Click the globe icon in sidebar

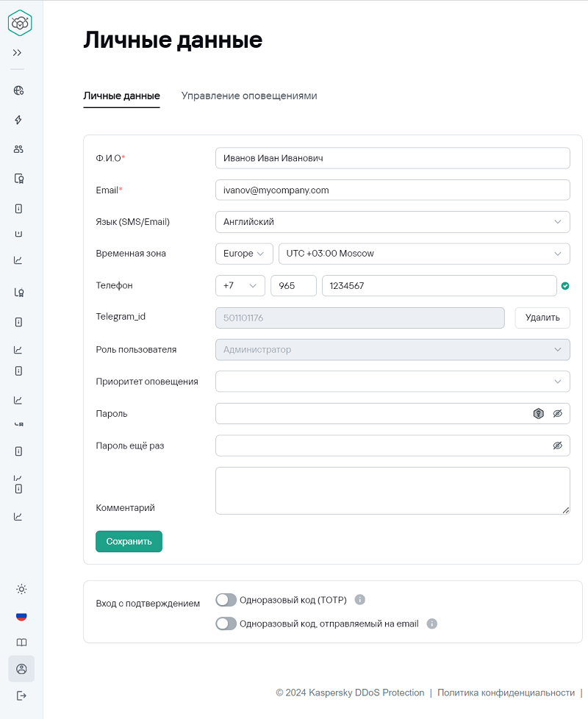pyautogui.click(x=19, y=90)
